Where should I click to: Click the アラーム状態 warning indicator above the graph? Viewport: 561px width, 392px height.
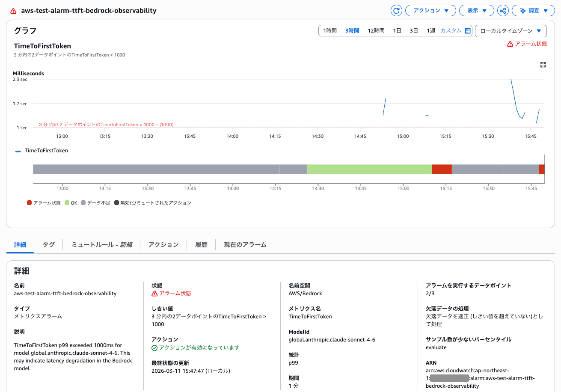[x=526, y=44]
